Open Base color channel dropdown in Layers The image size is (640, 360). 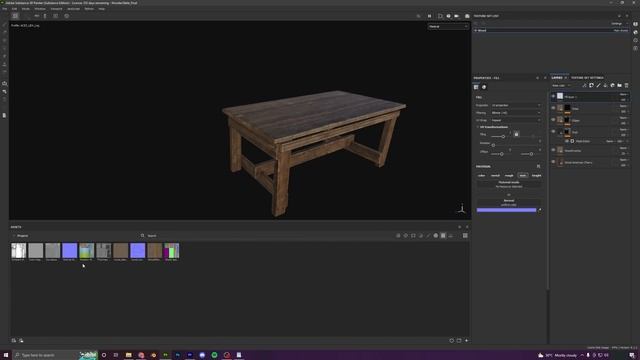pyautogui.click(x=562, y=86)
